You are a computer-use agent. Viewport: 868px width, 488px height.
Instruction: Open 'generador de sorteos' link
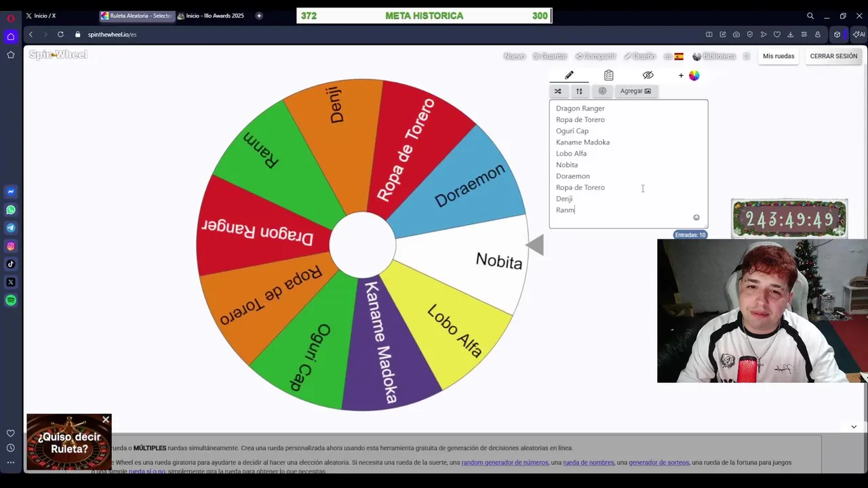pyautogui.click(x=659, y=462)
